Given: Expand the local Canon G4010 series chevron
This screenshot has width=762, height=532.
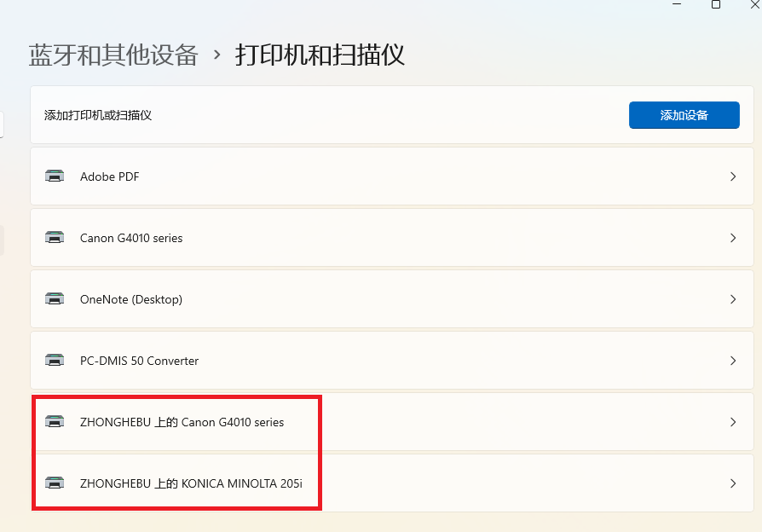Looking at the screenshot, I should [x=733, y=238].
